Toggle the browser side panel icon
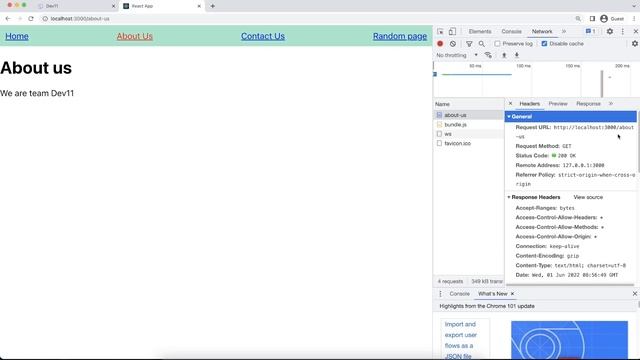Viewport: 640px width, 360px height. [592, 18]
